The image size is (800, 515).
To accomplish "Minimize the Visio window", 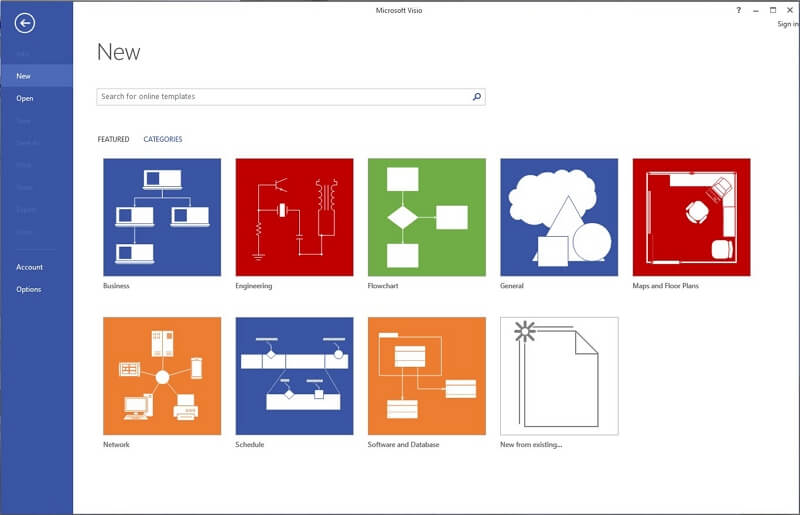I will tap(756, 10).
